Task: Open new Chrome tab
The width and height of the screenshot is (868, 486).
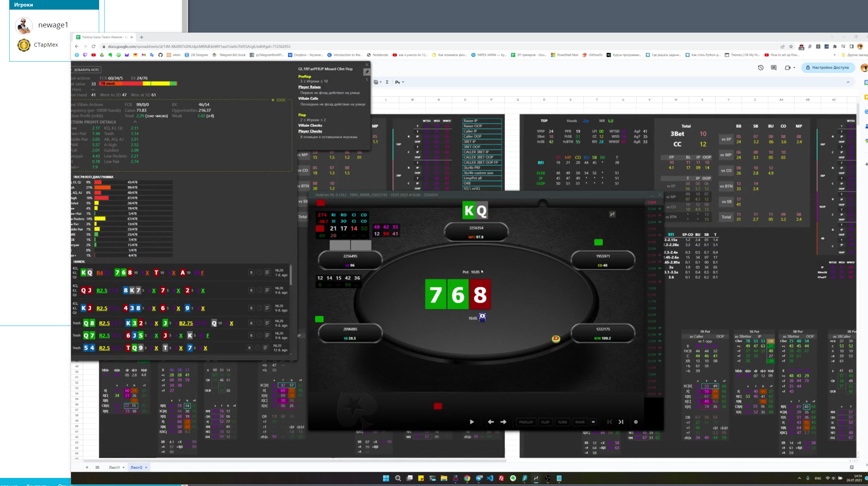Action: tap(142, 37)
